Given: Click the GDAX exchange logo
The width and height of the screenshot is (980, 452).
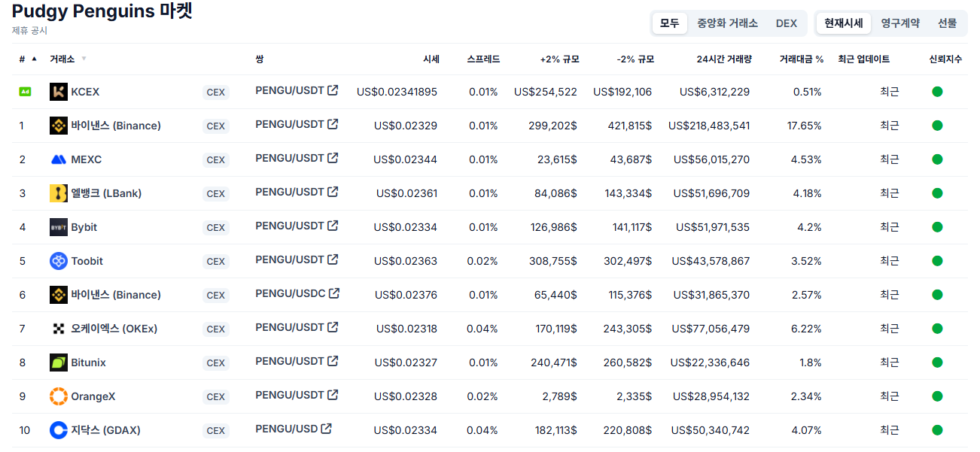Looking at the screenshot, I should (x=59, y=430).
